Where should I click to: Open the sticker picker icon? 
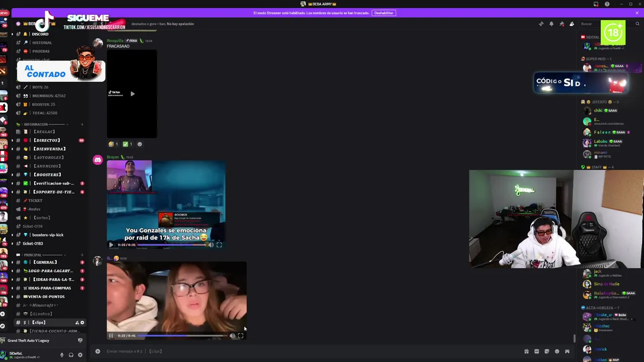547,351
